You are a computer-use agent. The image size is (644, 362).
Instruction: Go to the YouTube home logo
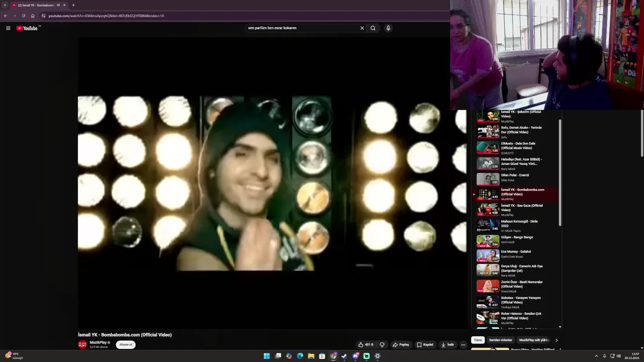(27, 28)
